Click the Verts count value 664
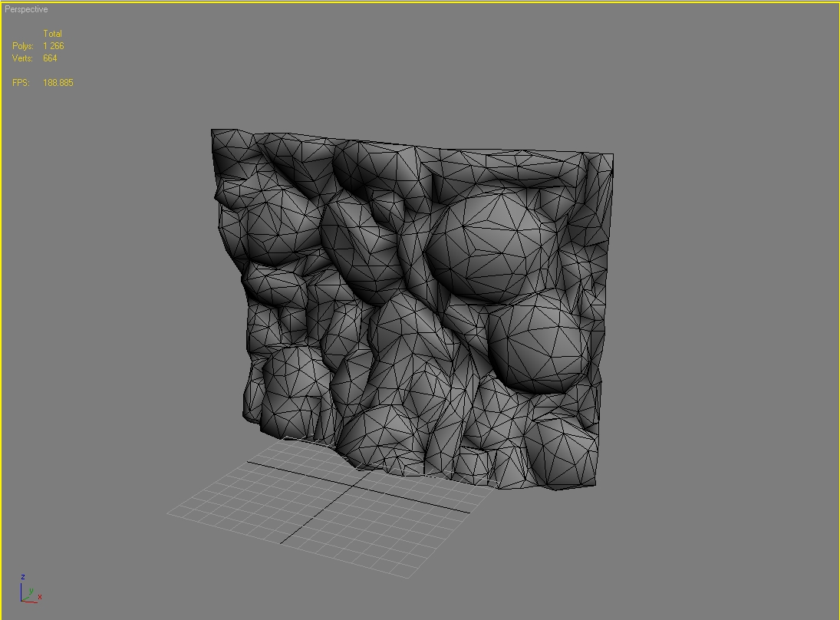The height and width of the screenshot is (620, 840). coord(50,58)
